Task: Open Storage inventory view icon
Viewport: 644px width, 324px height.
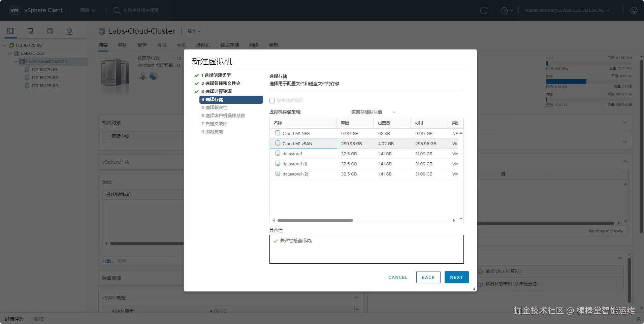Action: (50, 31)
